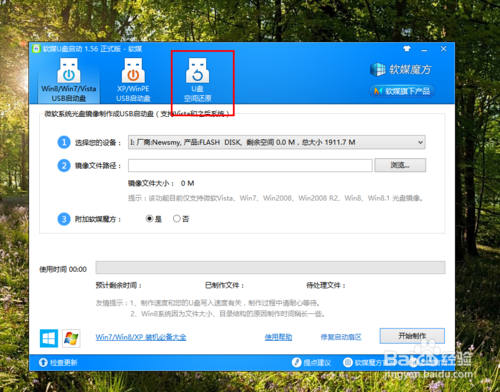The image size is (500, 392).
Task: Click the image file path input field
Action: point(250,165)
